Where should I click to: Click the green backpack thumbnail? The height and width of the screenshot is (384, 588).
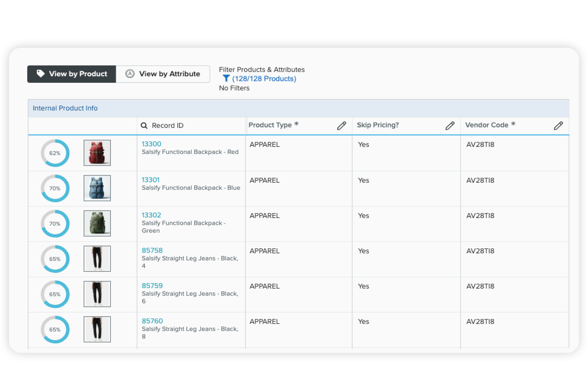tap(97, 223)
